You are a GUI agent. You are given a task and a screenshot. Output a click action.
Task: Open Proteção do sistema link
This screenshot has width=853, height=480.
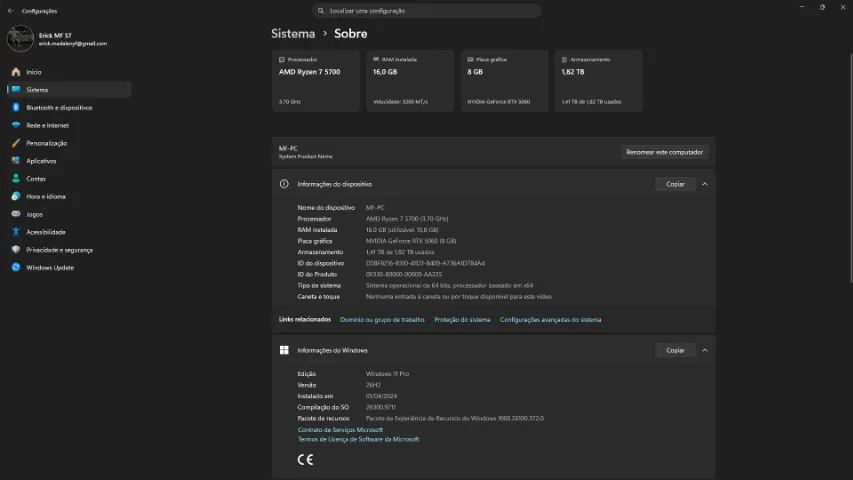click(x=462, y=320)
